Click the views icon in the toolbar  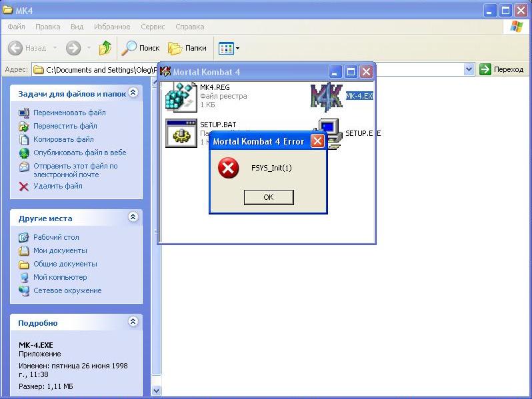pos(226,48)
